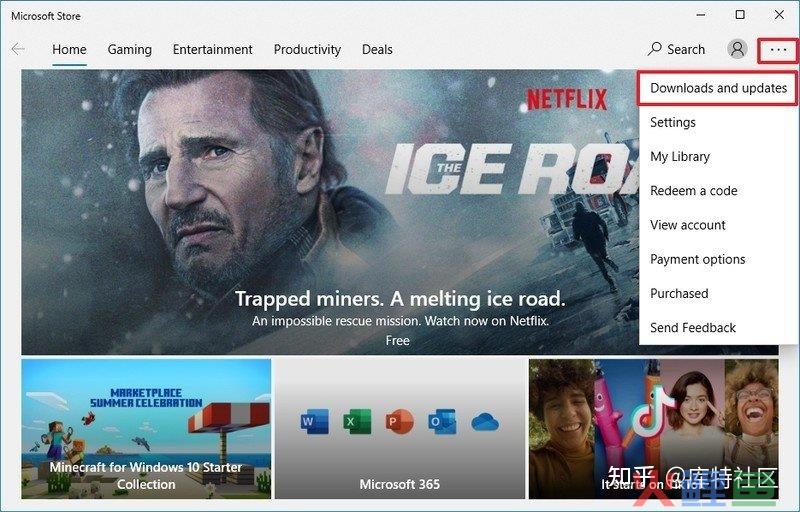
Task: Open the Minecraft Starter Collection tile
Action: [x=146, y=429]
